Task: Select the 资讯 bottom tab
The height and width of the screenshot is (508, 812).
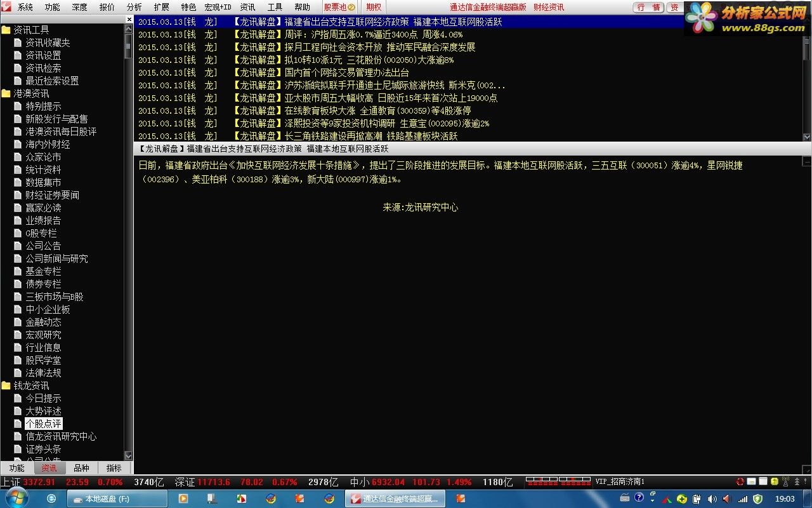Action: pos(49,468)
